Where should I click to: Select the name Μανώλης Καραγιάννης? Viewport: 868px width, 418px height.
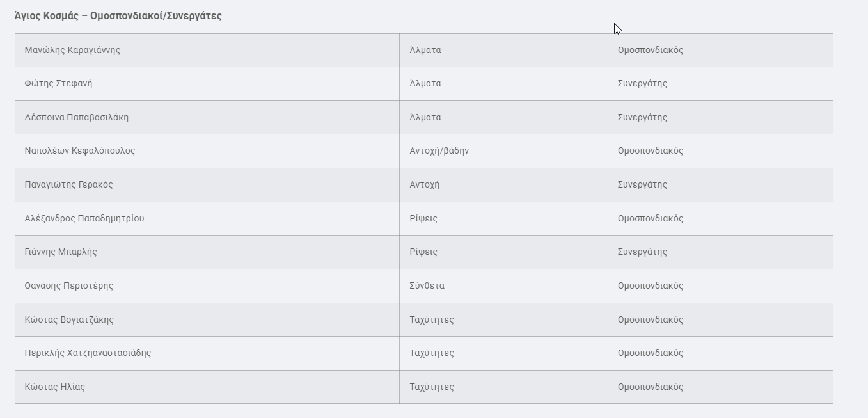click(x=72, y=50)
